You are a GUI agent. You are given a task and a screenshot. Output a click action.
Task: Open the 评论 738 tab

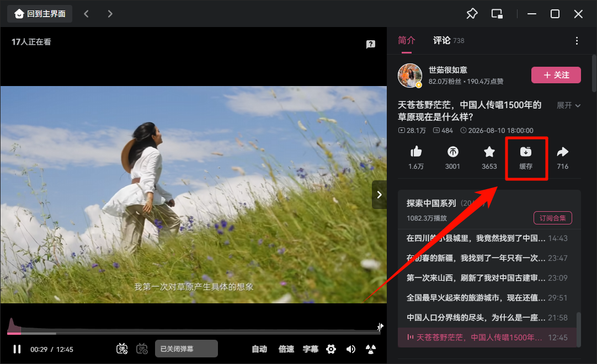click(x=449, y=40)
